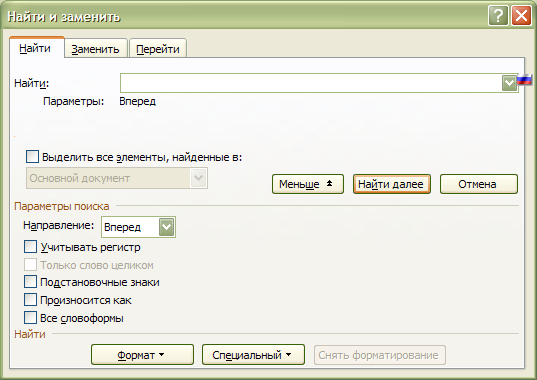537x380 pixels.
Task: Toggle the Только слово целиком checkbox
Action: 30,265
